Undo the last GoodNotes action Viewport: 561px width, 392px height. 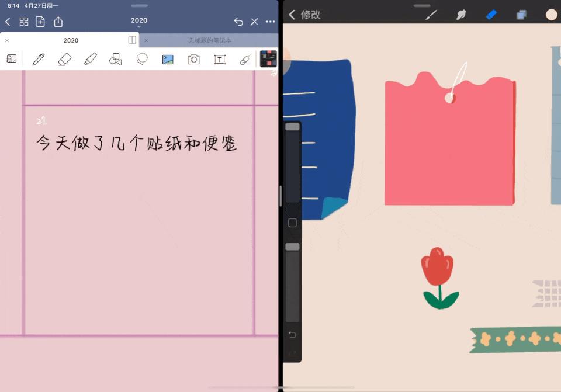238,21
